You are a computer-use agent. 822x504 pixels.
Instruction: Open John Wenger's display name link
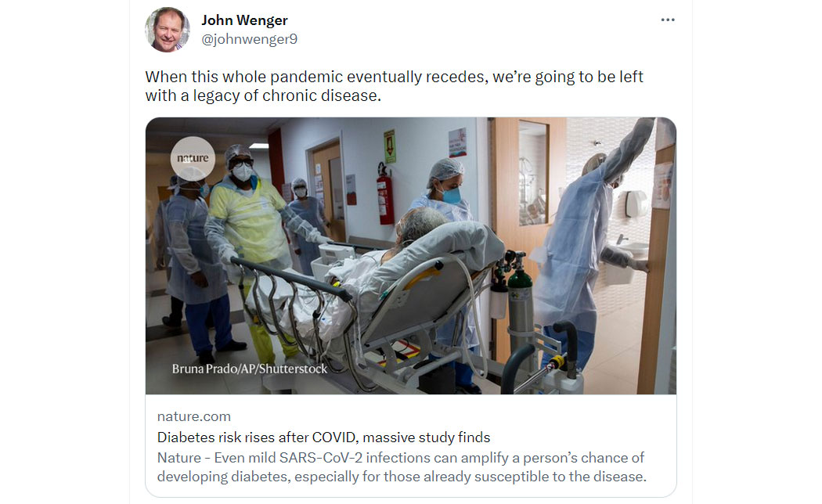pos(244,20)
